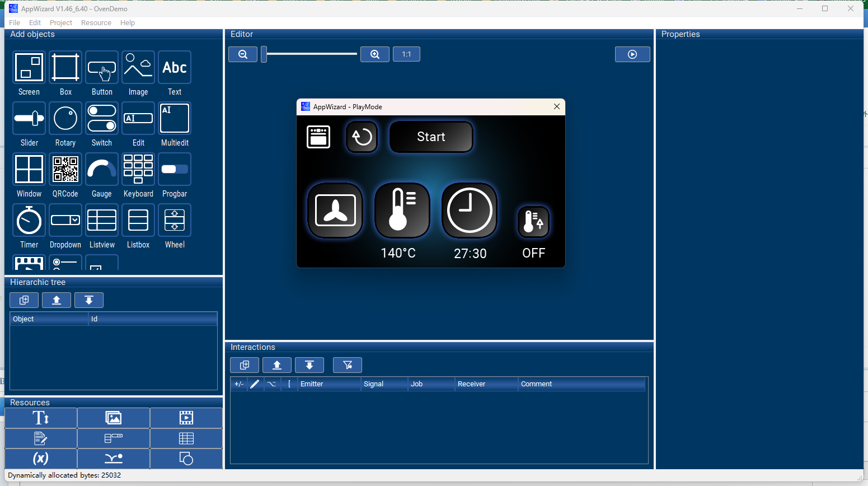
Task: Move object up in Hierarchic tree
Action: tap(57, 300)
